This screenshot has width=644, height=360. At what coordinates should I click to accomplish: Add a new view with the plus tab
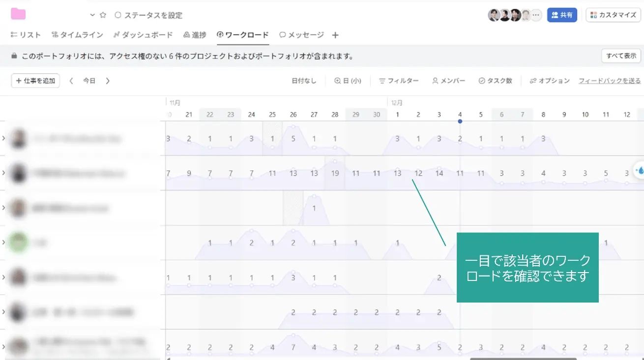335,35
